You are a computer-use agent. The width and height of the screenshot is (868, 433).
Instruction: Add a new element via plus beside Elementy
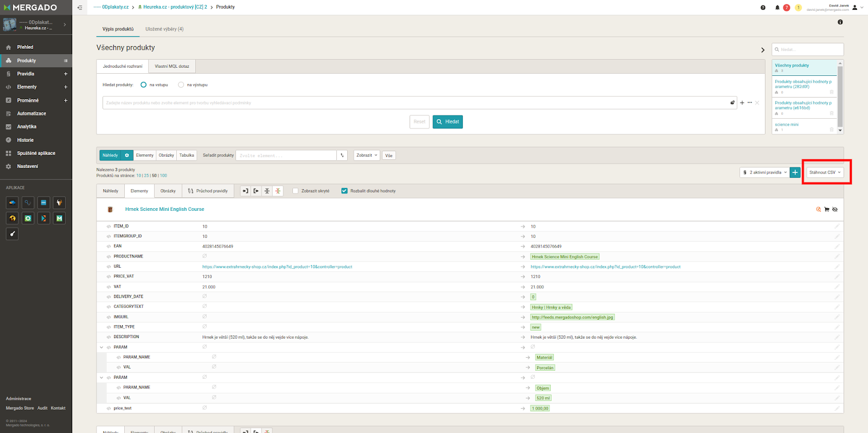(x=66, y=87)
